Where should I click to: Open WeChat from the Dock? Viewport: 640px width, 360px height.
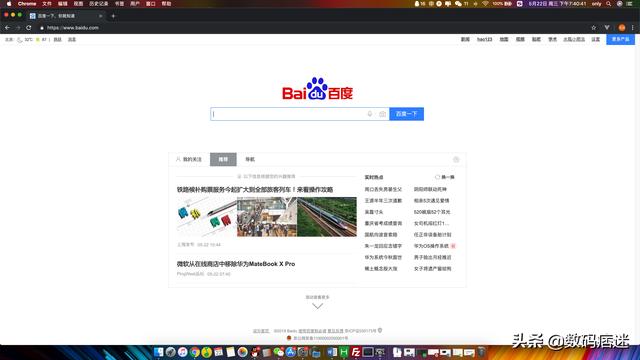pos(279,352)
